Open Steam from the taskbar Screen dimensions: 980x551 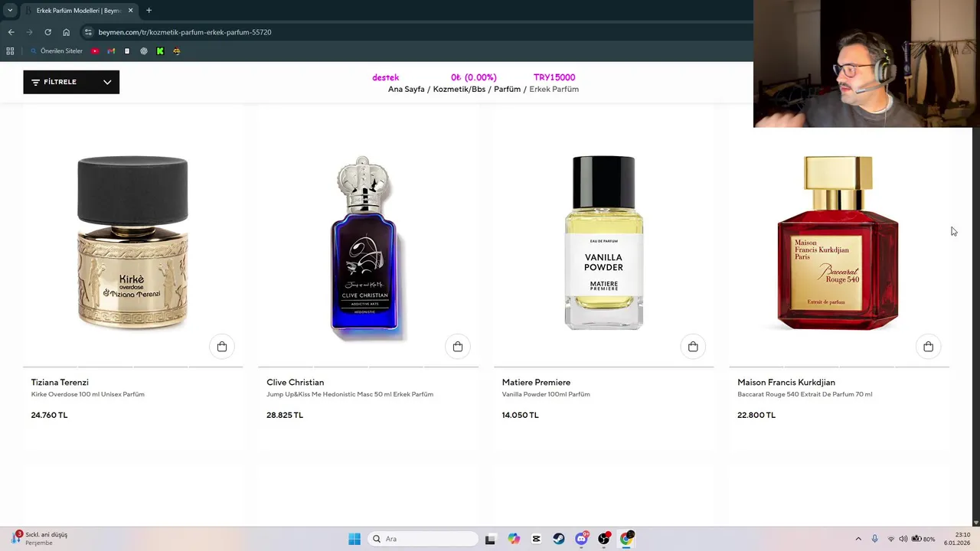(559, 539)
